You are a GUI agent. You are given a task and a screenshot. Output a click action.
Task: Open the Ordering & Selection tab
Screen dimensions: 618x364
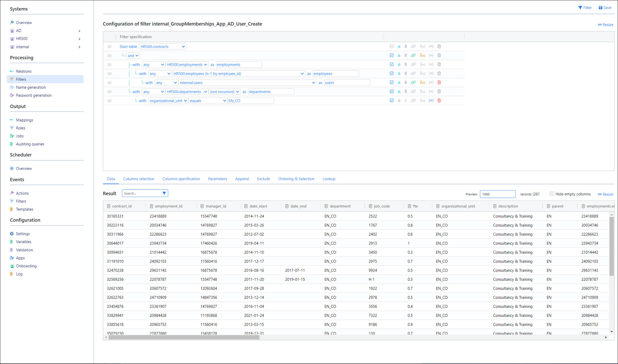point(296,179)
